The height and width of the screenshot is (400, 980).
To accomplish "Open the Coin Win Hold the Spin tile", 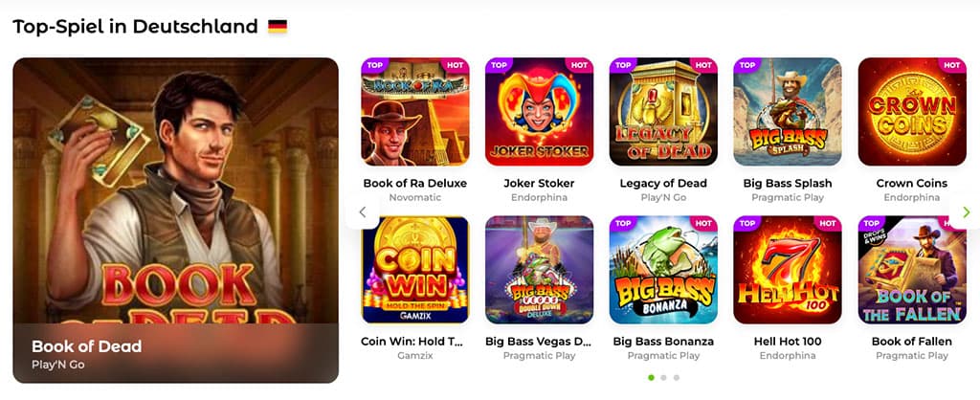I will pyautogui.click(x=415, y=270).
